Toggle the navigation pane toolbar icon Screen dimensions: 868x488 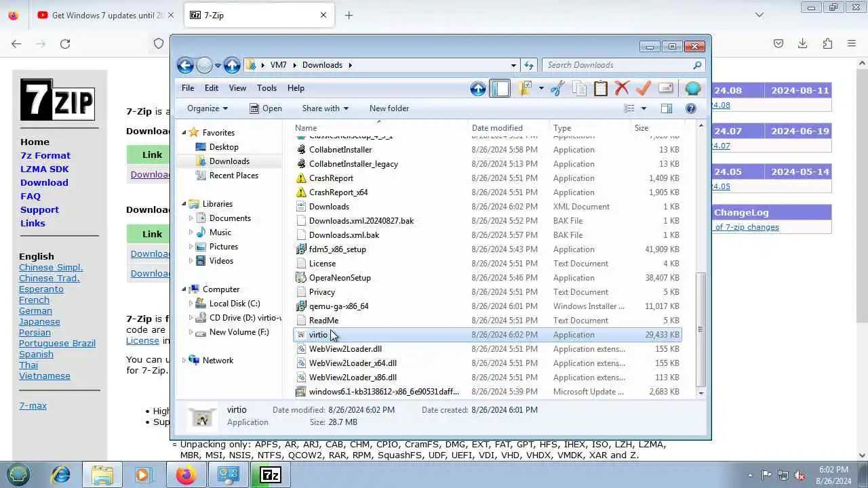500,88
